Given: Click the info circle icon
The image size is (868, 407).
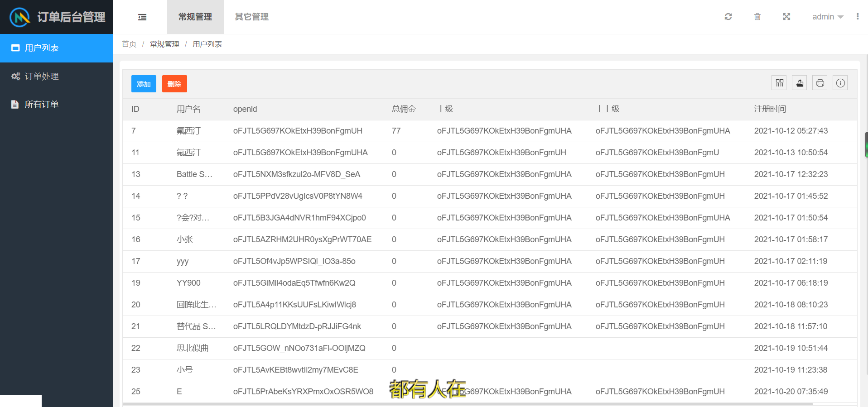Looking at the screenshot, I should tap(840, 83).
